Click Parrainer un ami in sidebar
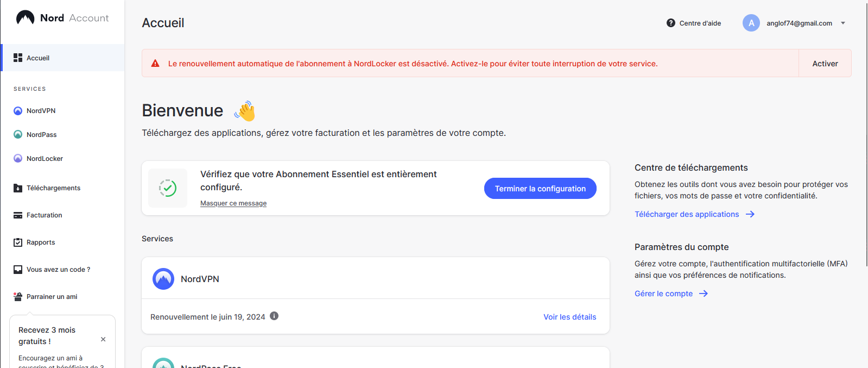The width and height of the screenshot is (868, 368). (52, 297)
